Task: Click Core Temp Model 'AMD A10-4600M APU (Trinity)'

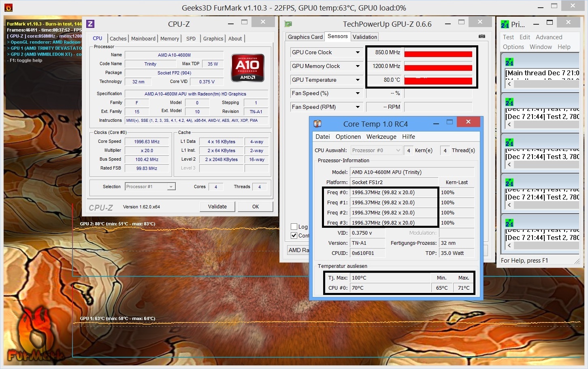Action: click(412, 172)
